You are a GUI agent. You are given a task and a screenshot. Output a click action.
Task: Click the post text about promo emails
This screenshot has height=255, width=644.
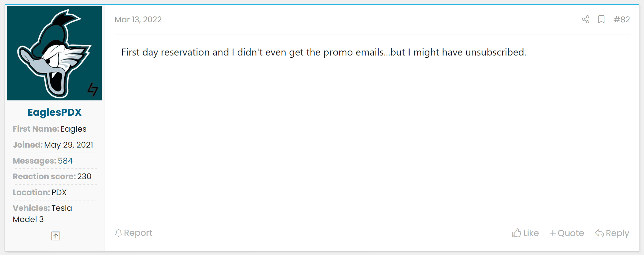[323, 52]
